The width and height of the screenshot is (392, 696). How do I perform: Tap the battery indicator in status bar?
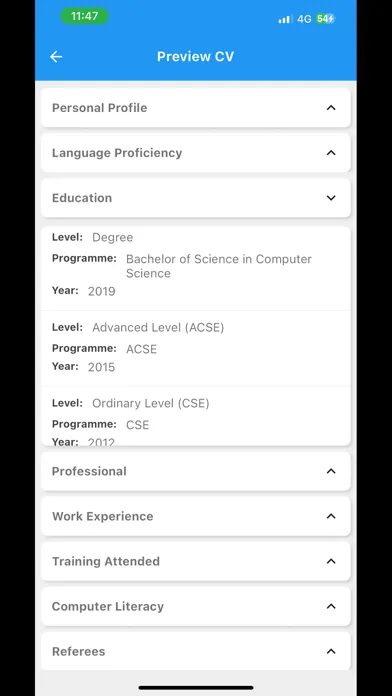click(325, 19)
